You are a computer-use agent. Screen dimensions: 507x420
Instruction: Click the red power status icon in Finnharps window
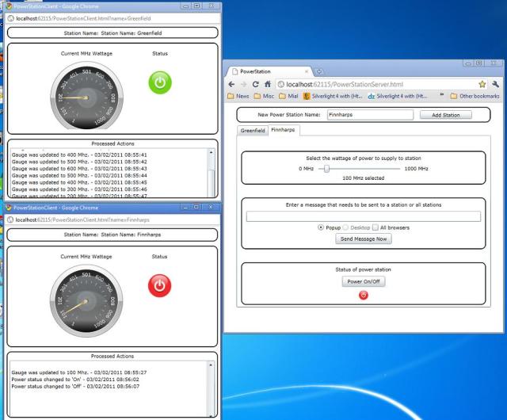point(159,286)
